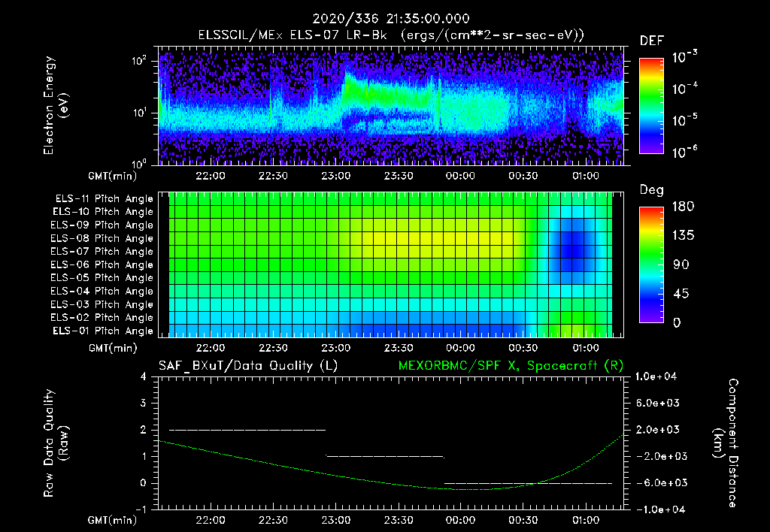Click the Electron Energy (eV) axis label
This screenshot has height=532, width=770.
[x=56, y=106]
